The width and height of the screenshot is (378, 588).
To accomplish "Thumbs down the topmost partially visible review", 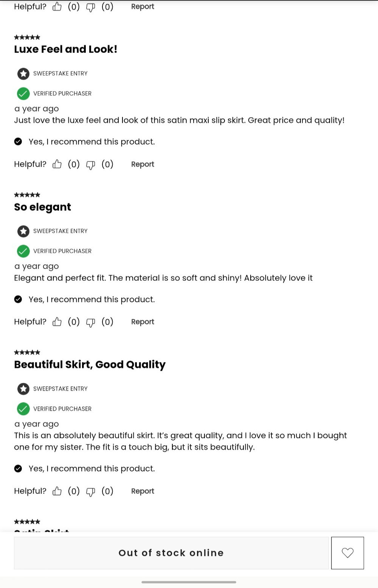I will click(x=91, y=7).
